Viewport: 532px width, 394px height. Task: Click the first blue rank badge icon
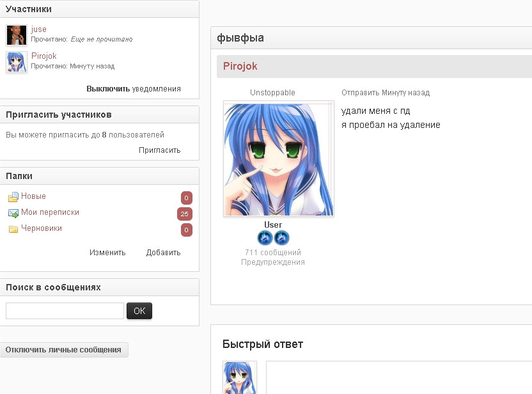point(265,237)
